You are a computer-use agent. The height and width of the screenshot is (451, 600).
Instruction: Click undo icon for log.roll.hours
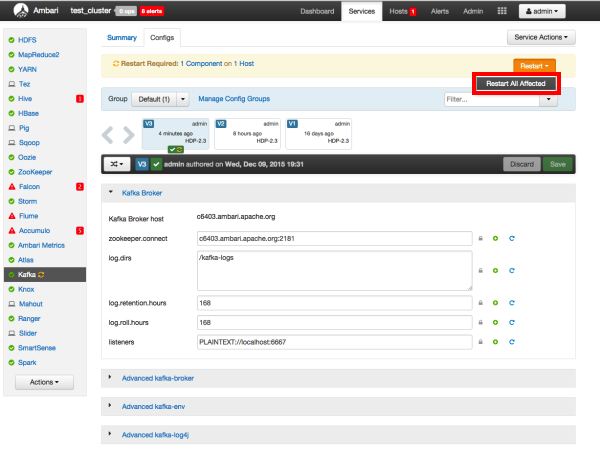click(x=512, y=322)
